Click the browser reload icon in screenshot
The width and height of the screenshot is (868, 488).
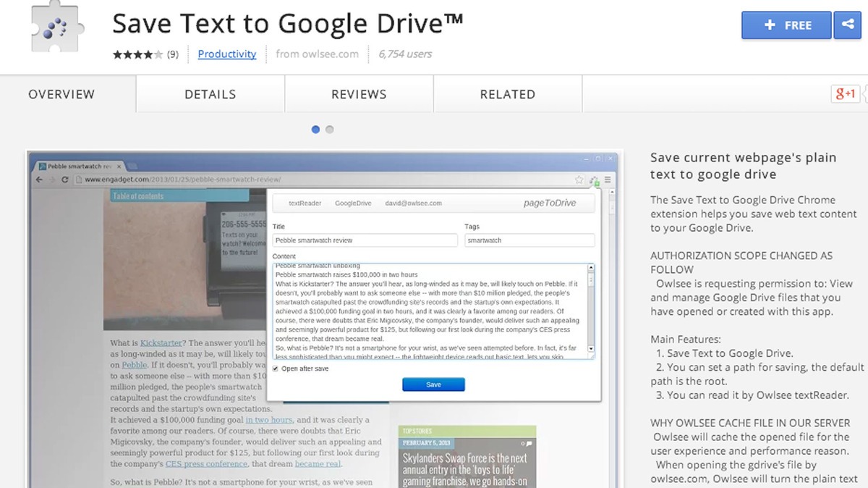[65, 180]
